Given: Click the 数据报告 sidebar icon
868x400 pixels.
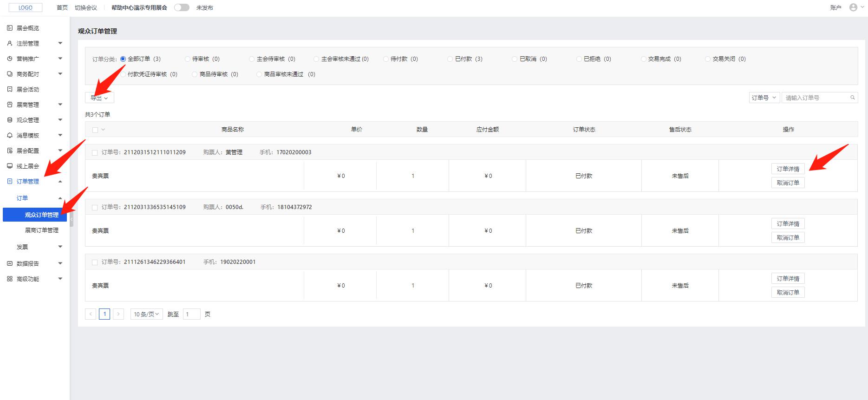Looking at the screenshot, I should 10,263.
